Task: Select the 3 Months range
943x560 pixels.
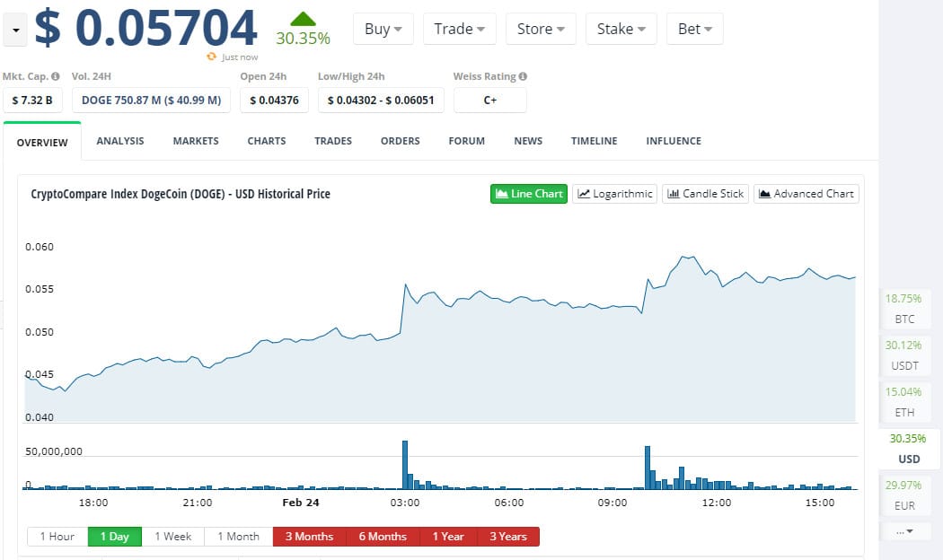Action: tap(309, 537)
